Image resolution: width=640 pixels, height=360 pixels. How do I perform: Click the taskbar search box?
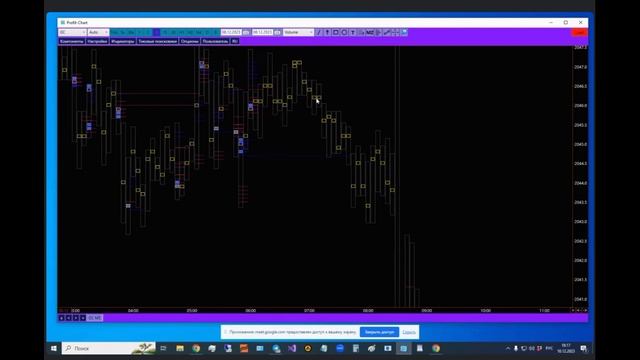point(109,348)
